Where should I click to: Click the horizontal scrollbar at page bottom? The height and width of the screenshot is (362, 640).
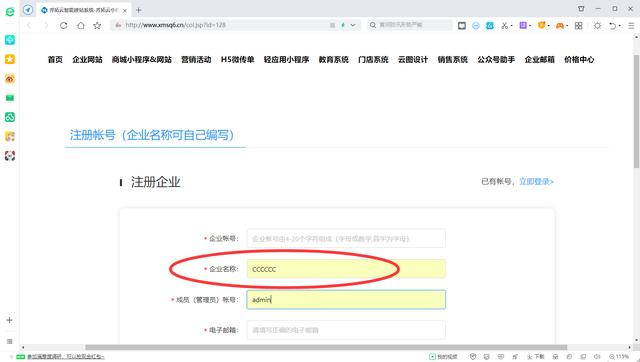[x=326, y=347]
